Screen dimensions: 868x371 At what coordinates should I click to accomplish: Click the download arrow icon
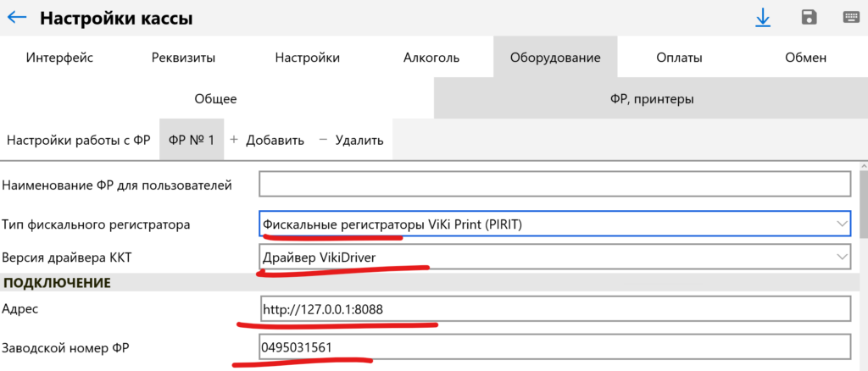click(x=763, y=18)
